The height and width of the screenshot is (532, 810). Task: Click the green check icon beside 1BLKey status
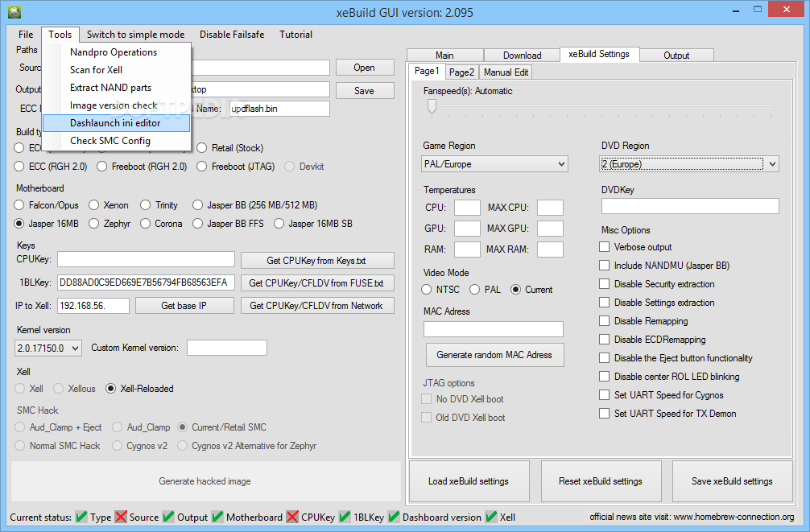[345, 517]
